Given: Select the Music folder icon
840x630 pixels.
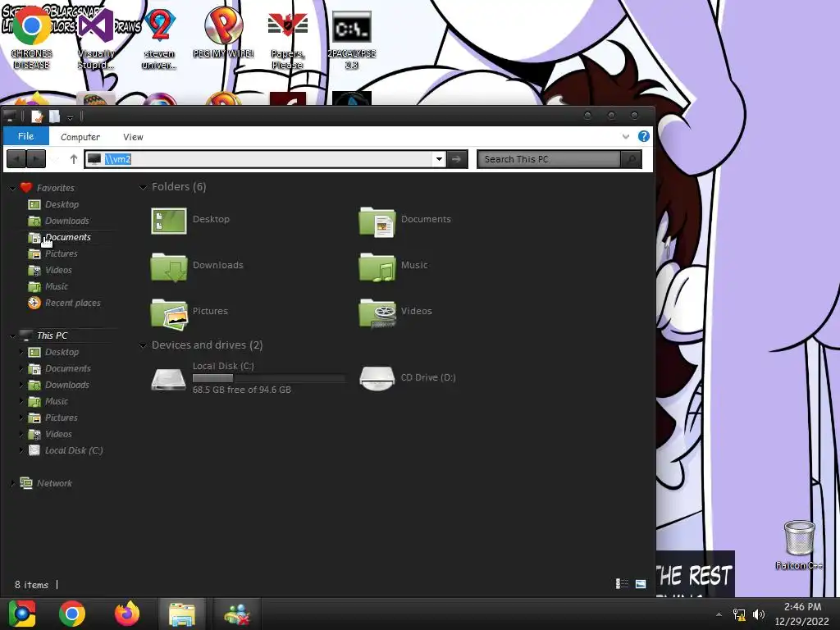Looking at the screenshot, I should coord(377,267).
